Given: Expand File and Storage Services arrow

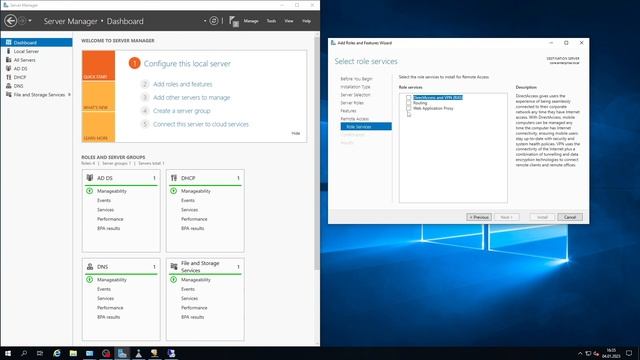Looking at the screenshot, I should (x=69, y=94).
